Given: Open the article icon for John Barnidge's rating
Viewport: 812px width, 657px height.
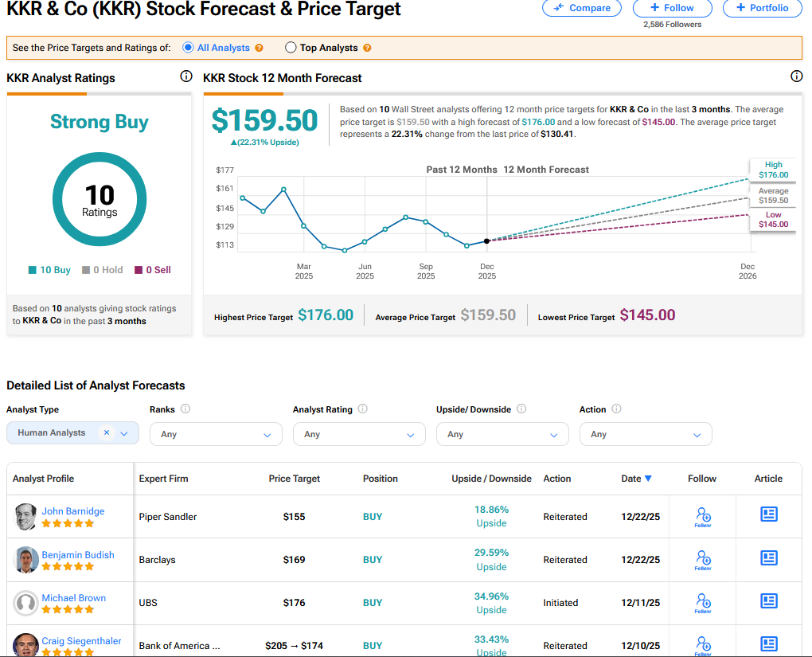Looking at the screenshot, I should coord(768,515).
